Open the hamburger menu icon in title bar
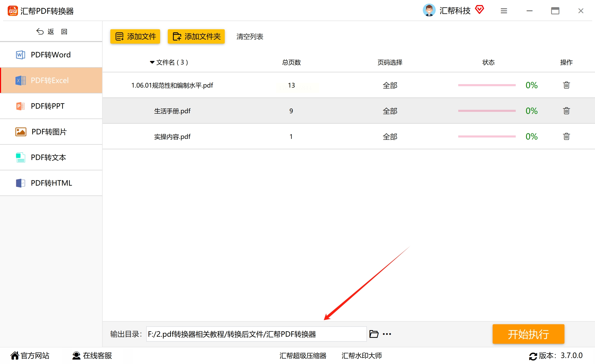The width and height of the screenshot is (595, 364). click(504, 11)
